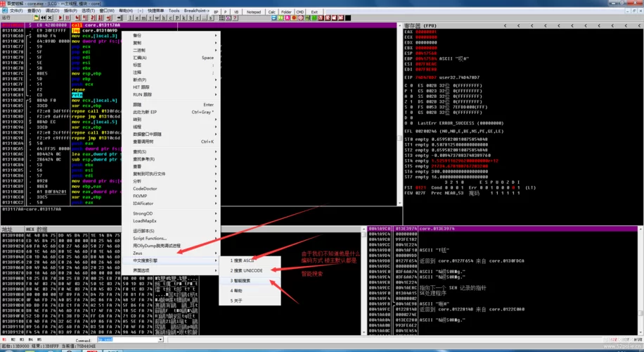Choose 此处为新 EIP in the context menu

(172, 112)
